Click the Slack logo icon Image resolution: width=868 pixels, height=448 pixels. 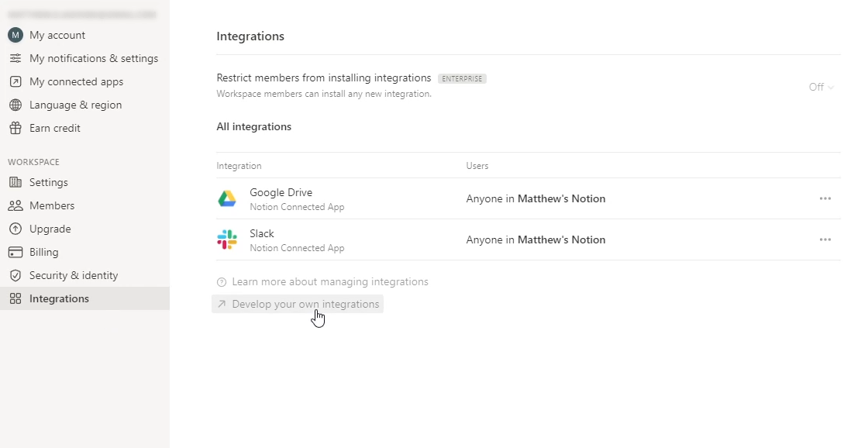click(227, 240)
